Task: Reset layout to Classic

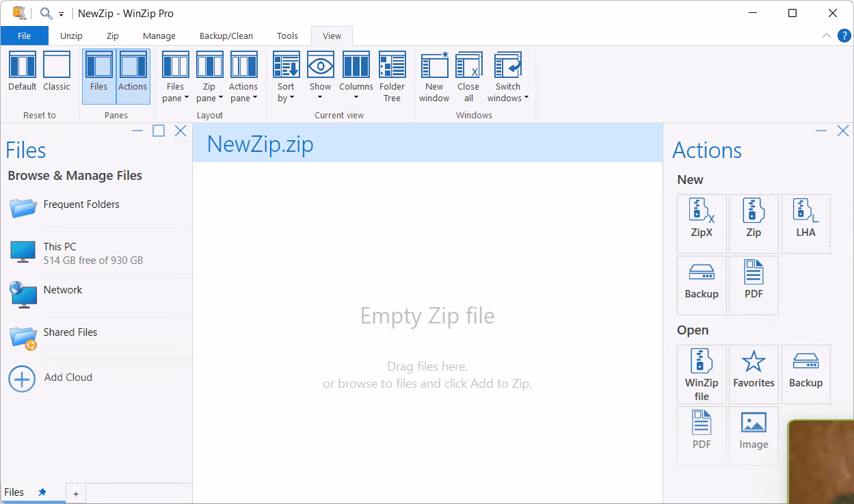Action: 57,72
